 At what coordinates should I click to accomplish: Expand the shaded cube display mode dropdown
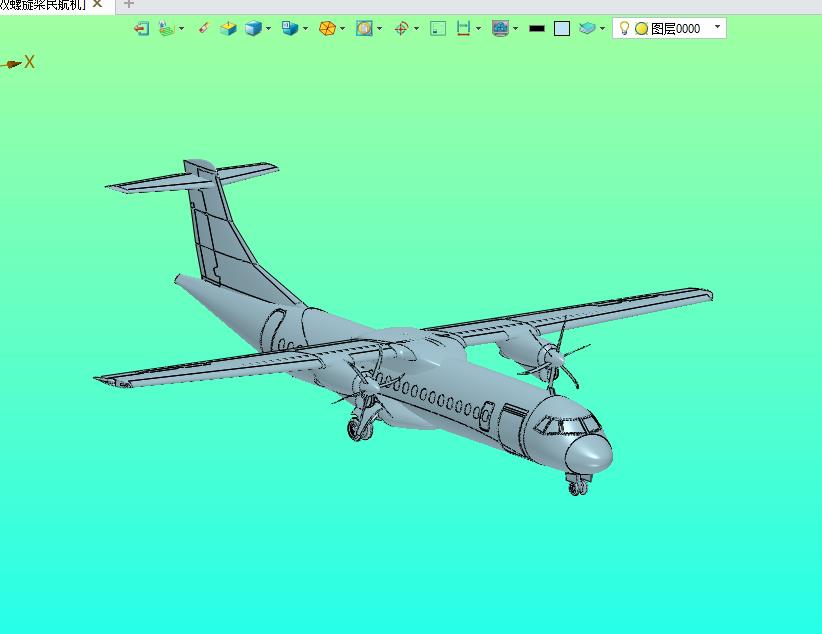point(268,28)
